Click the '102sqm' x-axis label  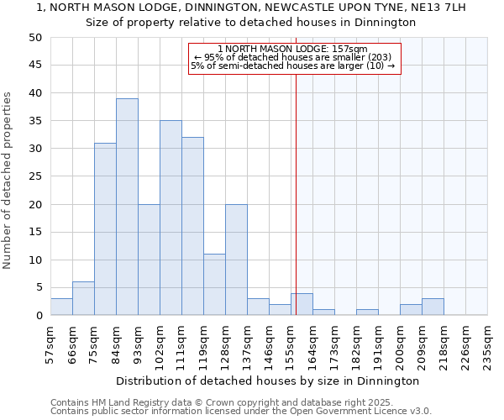159,348
